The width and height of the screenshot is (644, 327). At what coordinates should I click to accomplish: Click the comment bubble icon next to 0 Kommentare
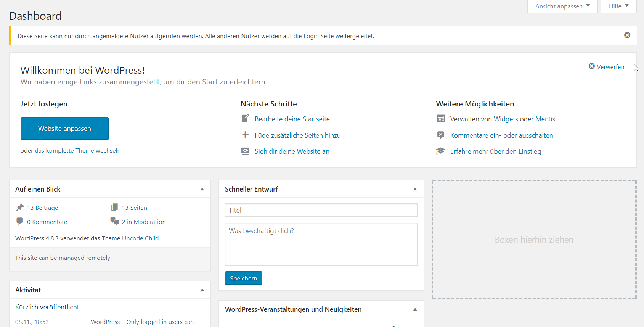[x=20, y=221]
